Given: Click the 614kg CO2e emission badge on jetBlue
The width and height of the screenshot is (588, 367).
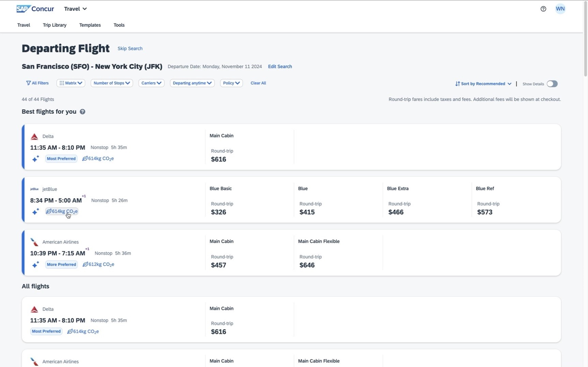Looking at the screenshot, I should (x=62, y=211).
